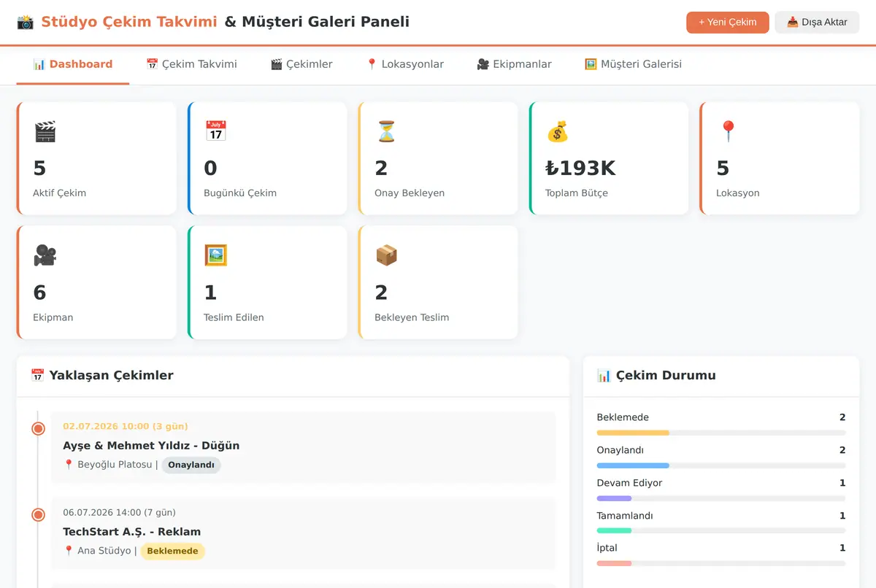
Task: Click the pin icon next to Ana Stüdyo
Action: (x=69, y=551)
